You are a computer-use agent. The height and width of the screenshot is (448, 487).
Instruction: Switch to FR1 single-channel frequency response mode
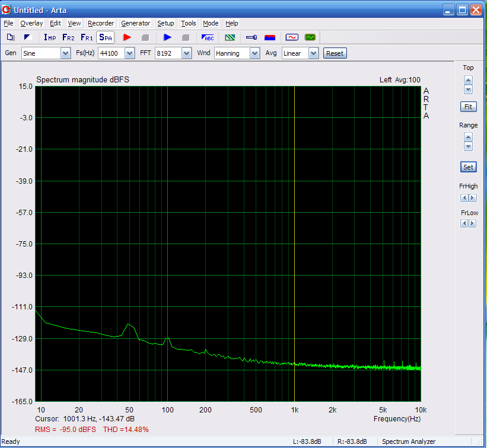[x=87, y=37]
